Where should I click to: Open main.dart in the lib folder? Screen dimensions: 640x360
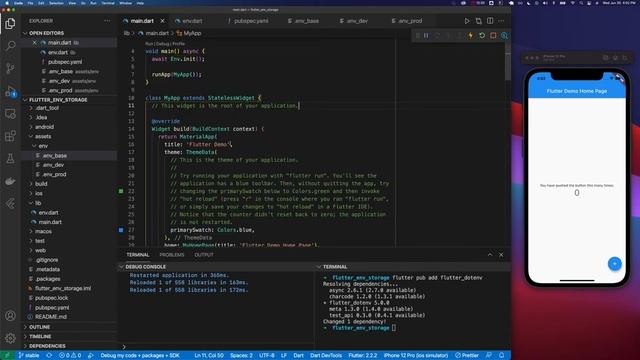pyautogui.click(x=50, y=222)
